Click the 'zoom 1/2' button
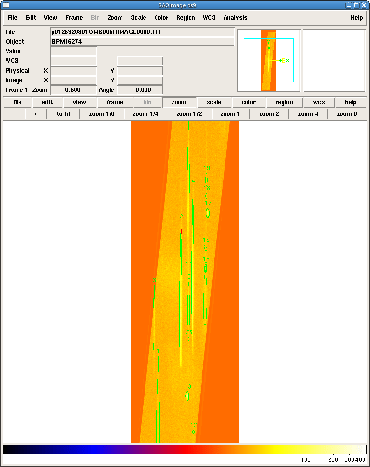The width and height of the screenshot is (370, 467). tap(189, 114)
